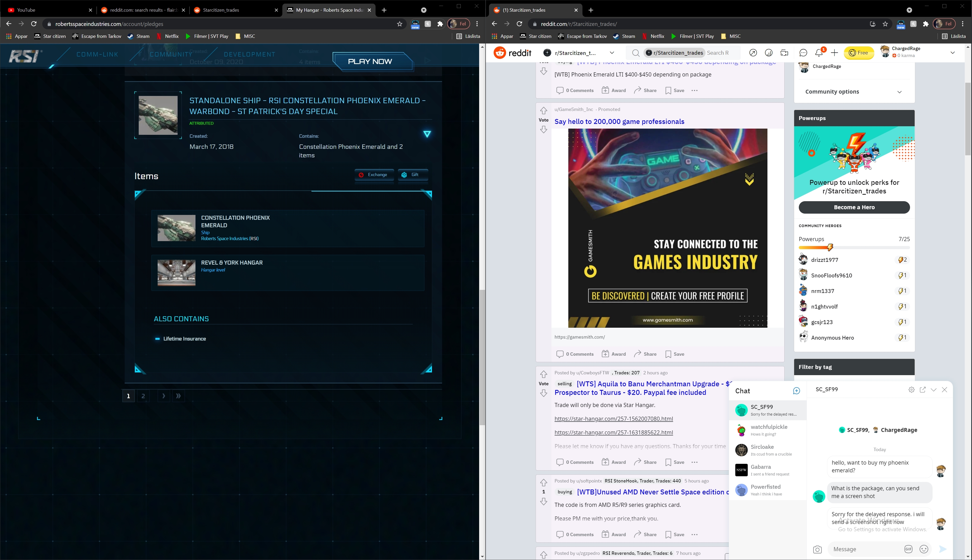Open COMM-LINK menu on RSI site
The height and width of the screenshot is (560, 972).
tap(97, 54)
